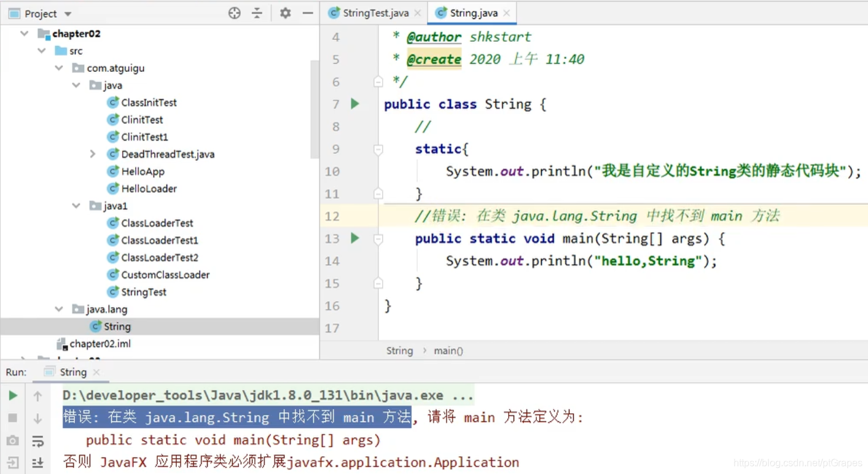Switch to StringTest.java tab
Image resolution: width=868 pixels, height=474 pixels.
pos(375,13)
